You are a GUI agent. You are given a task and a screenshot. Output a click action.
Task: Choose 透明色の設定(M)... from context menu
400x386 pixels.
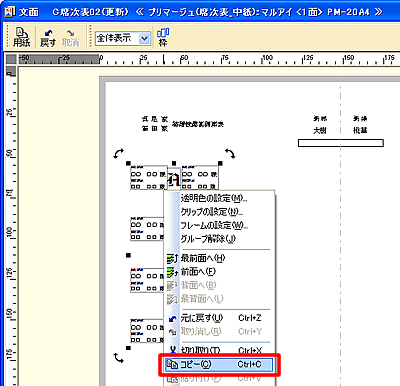tap(214, 199)
